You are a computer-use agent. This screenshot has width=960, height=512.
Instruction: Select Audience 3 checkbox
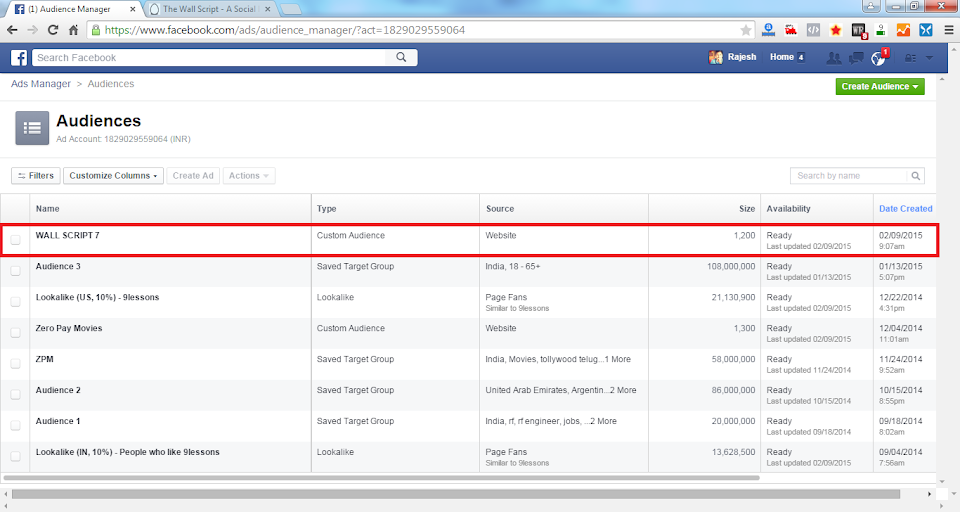15,271
